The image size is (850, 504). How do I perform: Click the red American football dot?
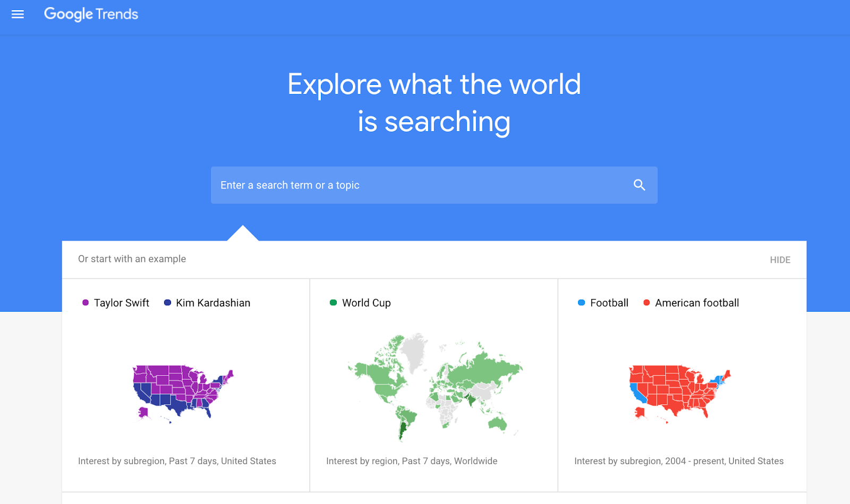647,303
